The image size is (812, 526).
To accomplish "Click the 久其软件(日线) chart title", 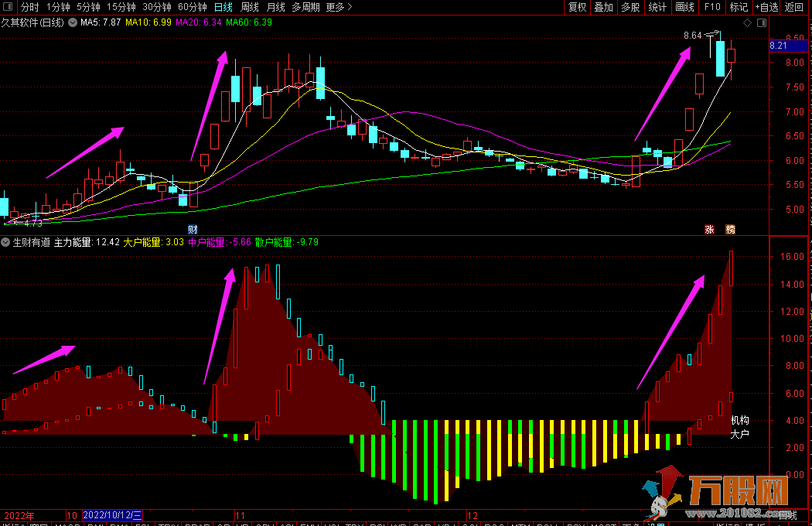I will pos(32,22).
